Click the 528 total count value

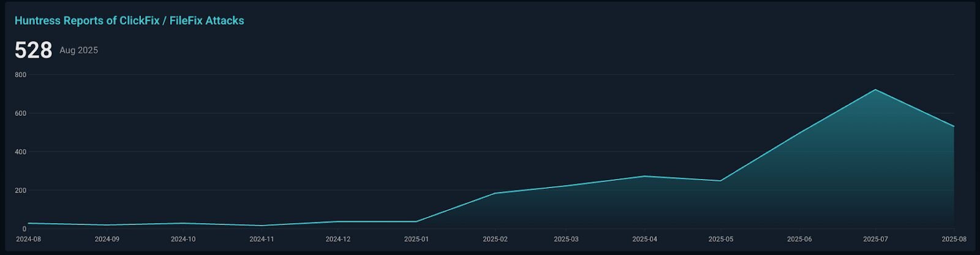pyautogui.click(x=33, y=50)
